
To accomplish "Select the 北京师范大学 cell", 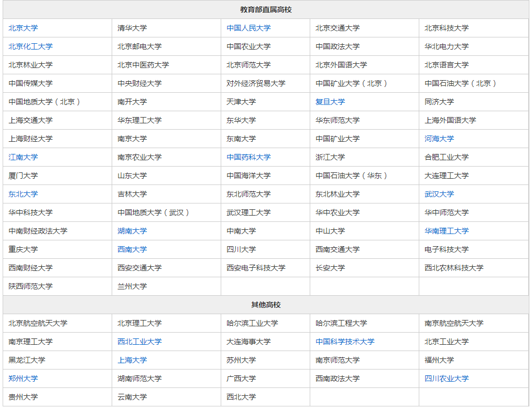I will click(x=265, y=65).
